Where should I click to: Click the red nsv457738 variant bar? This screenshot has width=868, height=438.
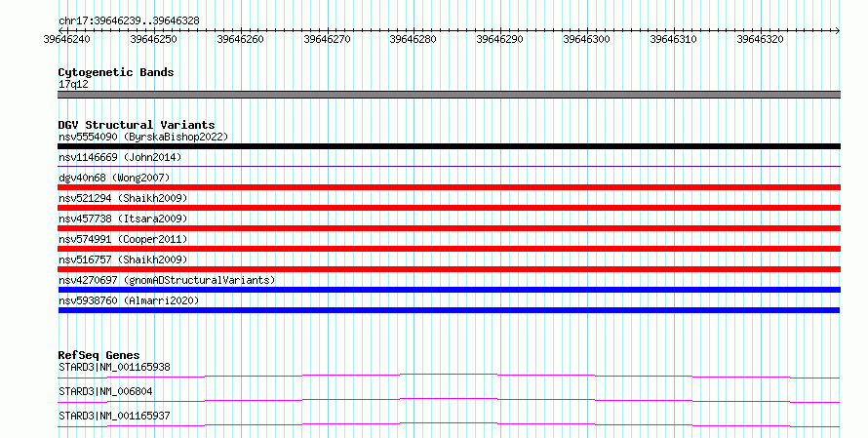[449, 228]
